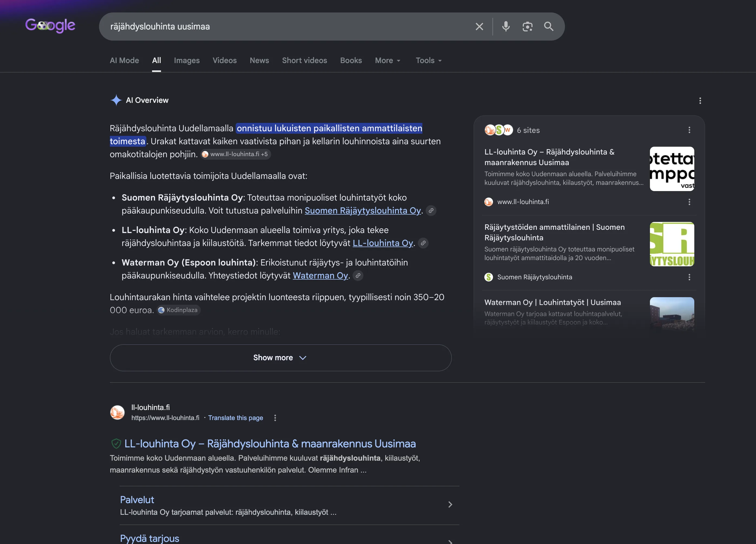Open the LL-louhinta Oy inline link
Image resolution: width=756 pixels, height=544 pixels.
click(x=383, y=243)
